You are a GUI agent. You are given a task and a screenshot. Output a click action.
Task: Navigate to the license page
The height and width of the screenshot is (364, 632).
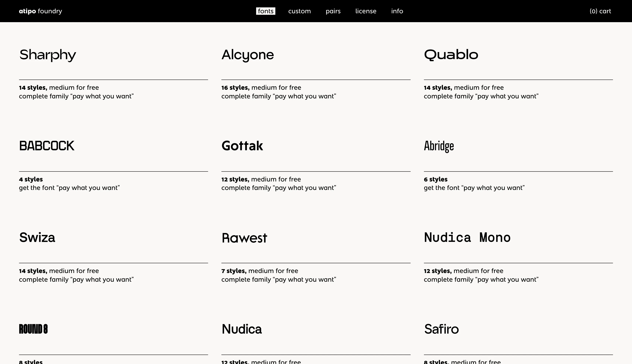point(366,11)
